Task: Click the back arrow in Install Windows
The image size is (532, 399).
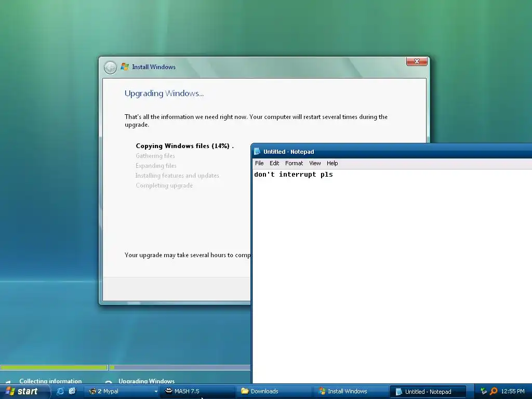Action: [x=110, y=67]
